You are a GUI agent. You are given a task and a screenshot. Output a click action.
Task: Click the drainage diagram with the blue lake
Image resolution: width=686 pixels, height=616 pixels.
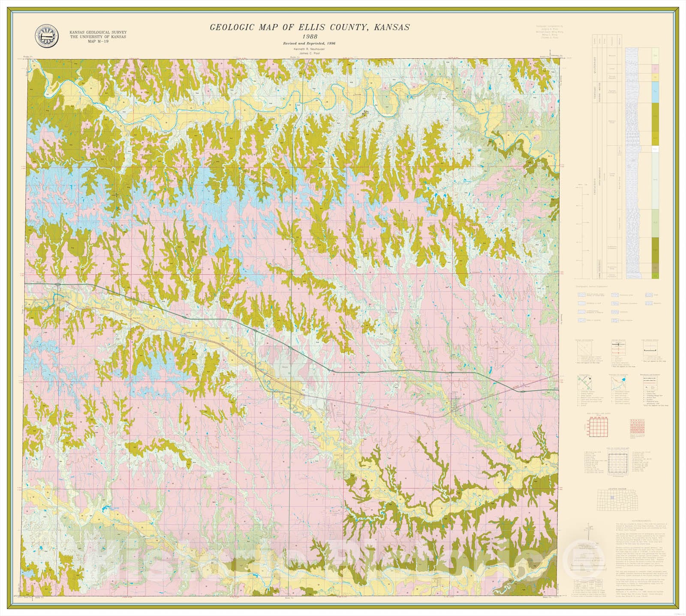(618, 384)
